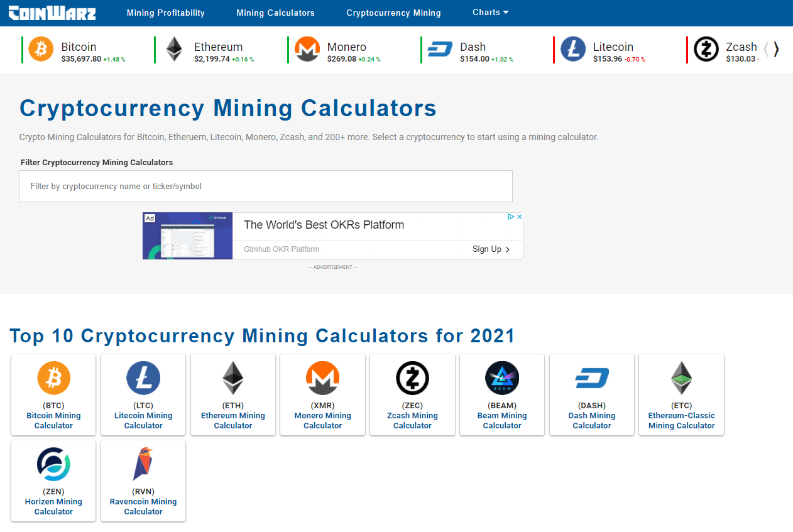Open the Beam Mining Calculator link
The height and width of the screenshot is (532, 793).
[502, 421]
